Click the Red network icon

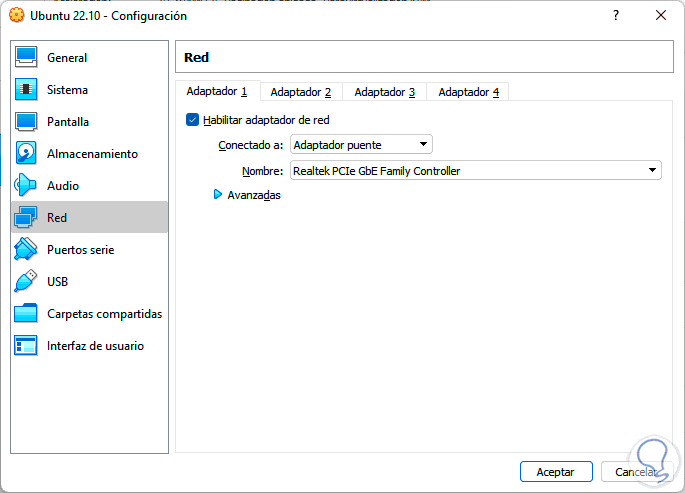coord(26,218)
